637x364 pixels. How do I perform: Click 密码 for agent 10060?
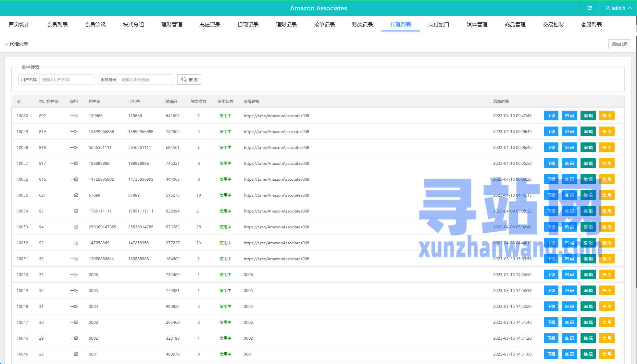pyautogui.click(x=569, y=115)
